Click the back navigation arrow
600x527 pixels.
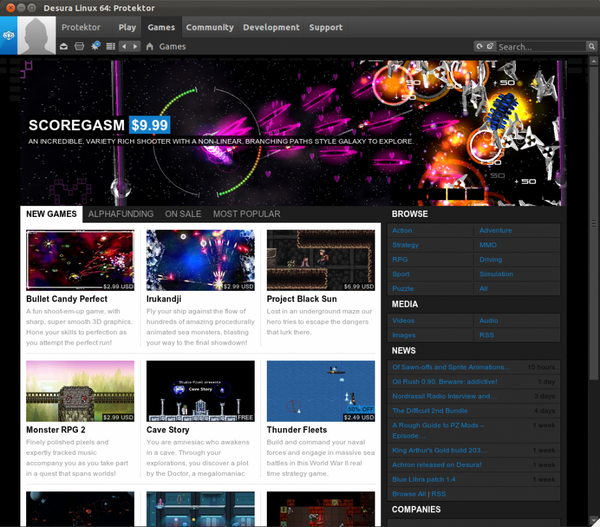point(124,46)
